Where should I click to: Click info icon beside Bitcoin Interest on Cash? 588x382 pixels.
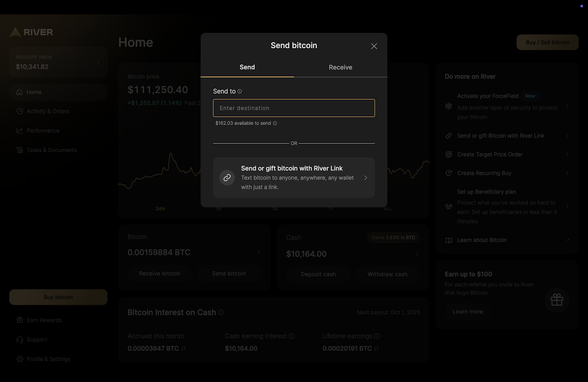click(221, 313)
